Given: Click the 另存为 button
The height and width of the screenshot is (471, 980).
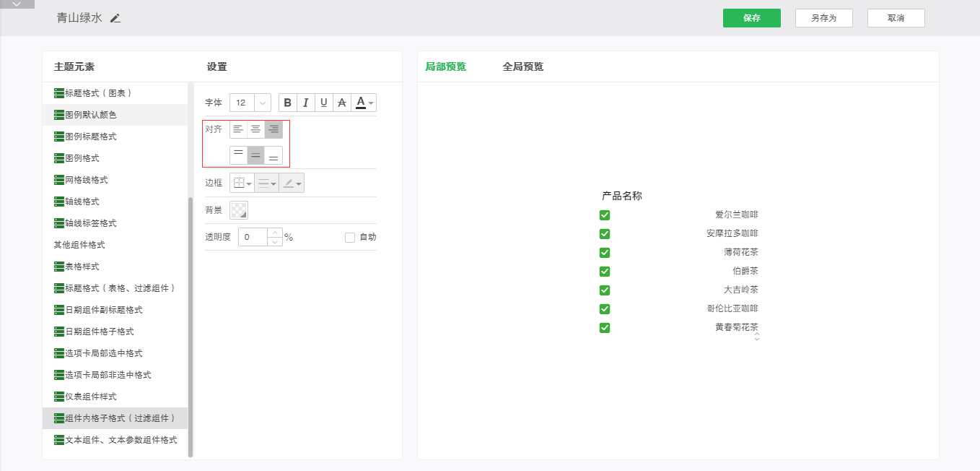Looking at the screenshot, I should pyautogui.click(x=823, y=18).
